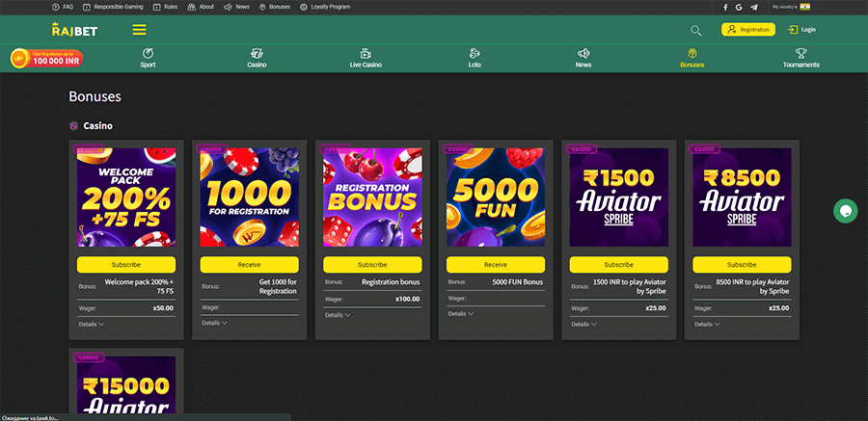
Task: Open the country flag selector
Action: pos(804,7)
